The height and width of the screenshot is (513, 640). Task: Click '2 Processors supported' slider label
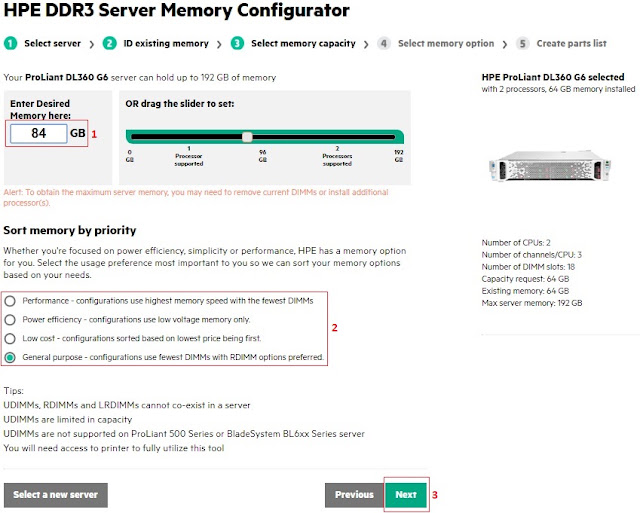(337, 156)
